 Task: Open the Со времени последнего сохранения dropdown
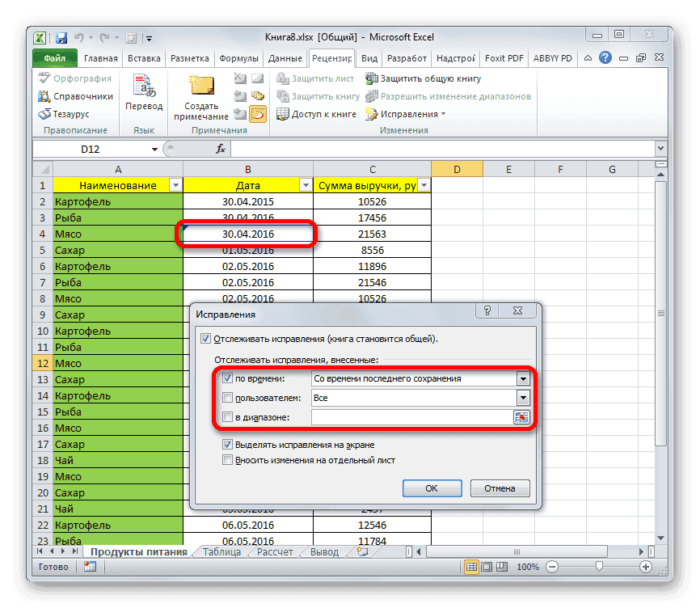tap(522, 378)
